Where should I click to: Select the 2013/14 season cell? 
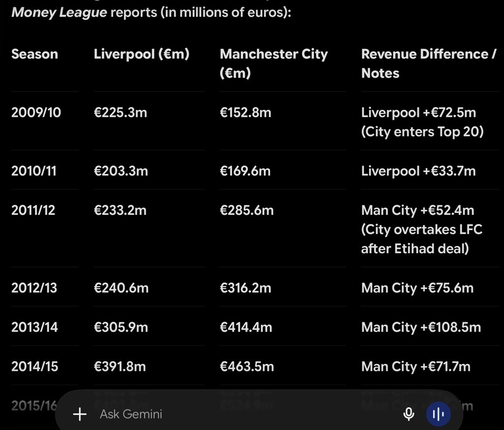35,328
